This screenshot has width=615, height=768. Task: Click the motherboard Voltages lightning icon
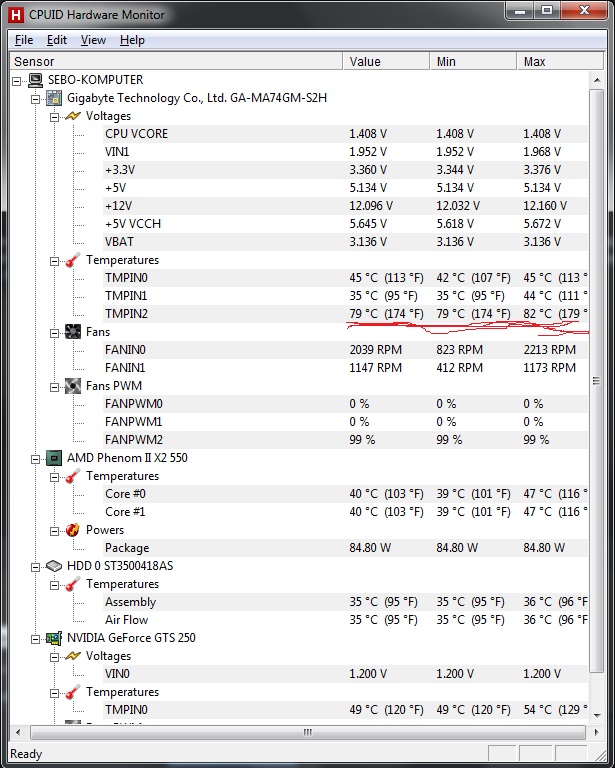click(73, 116)
